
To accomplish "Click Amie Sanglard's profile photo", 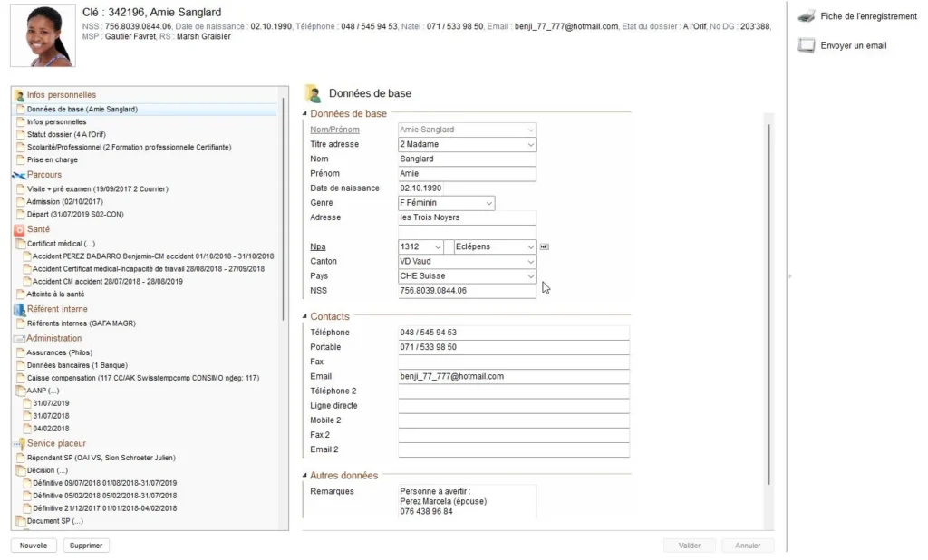I will [x=43, y=35].
